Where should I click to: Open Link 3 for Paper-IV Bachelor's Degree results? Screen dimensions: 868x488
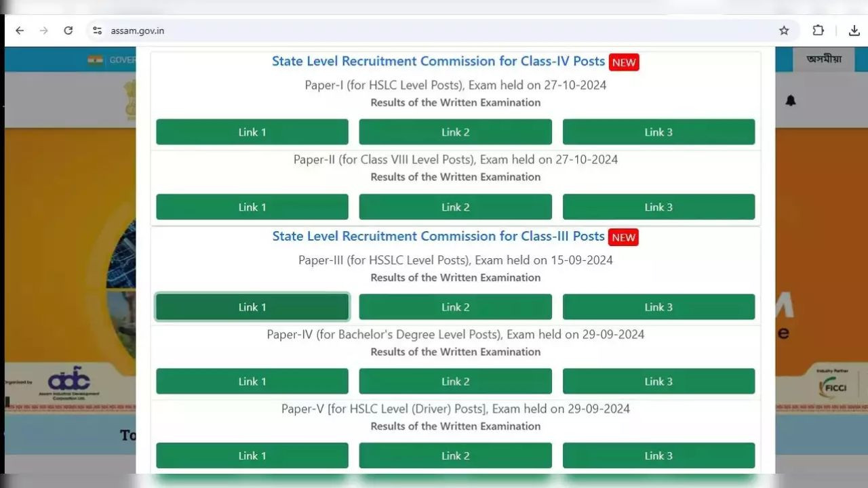pyautogui.click(x=658, y=382)
